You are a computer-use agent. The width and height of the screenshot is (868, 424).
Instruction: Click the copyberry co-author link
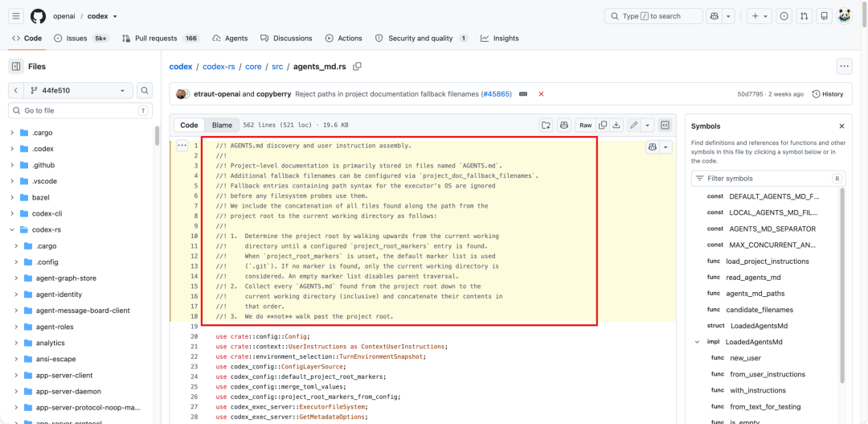tap(274, 94)
